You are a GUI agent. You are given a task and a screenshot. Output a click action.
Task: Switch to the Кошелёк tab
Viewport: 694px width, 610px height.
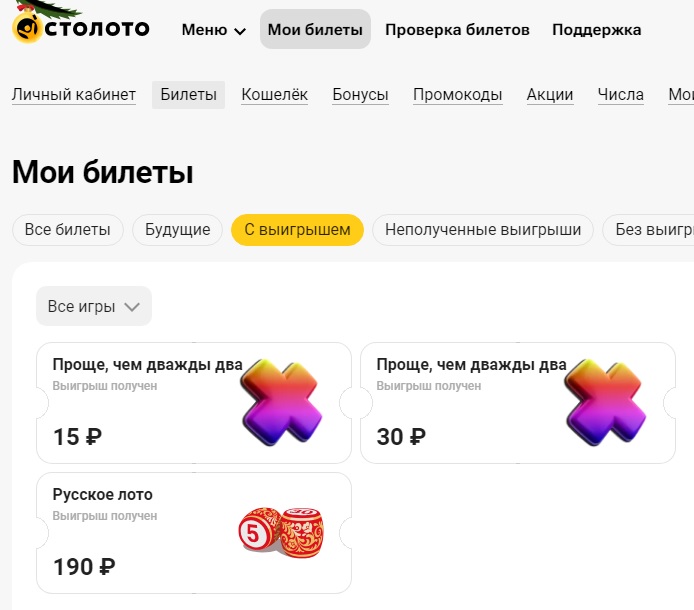274,95
